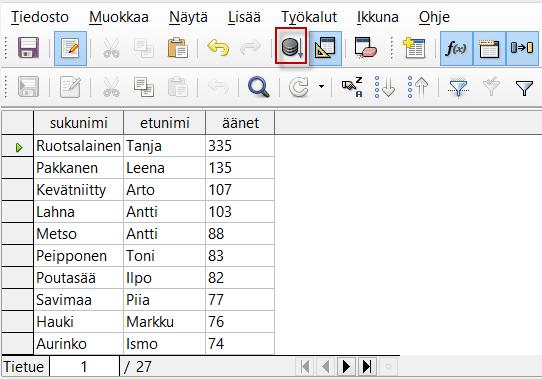Image resolution: width=542 pixels, height=379 pixels.
Task: Select row marker for Pakkanen row
Action: [x=18, y=168]
